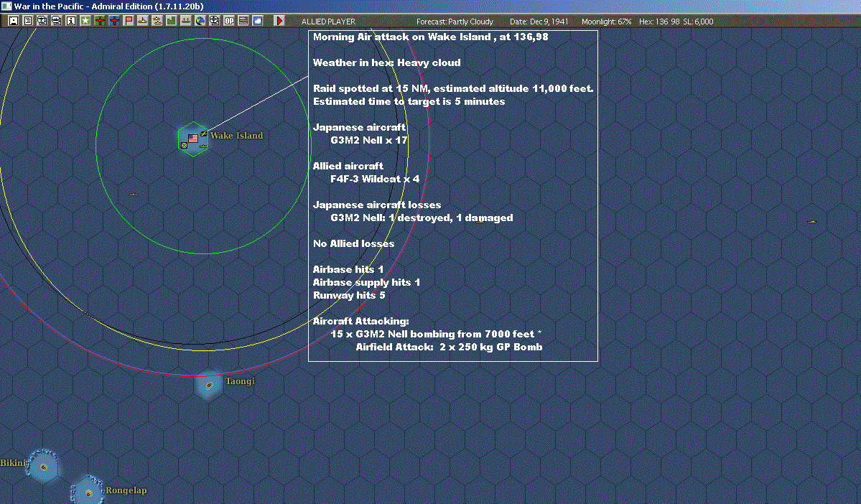Select the Rongelap atoll hex
Screen dimensions: 861x504
(x=88, y=491)
